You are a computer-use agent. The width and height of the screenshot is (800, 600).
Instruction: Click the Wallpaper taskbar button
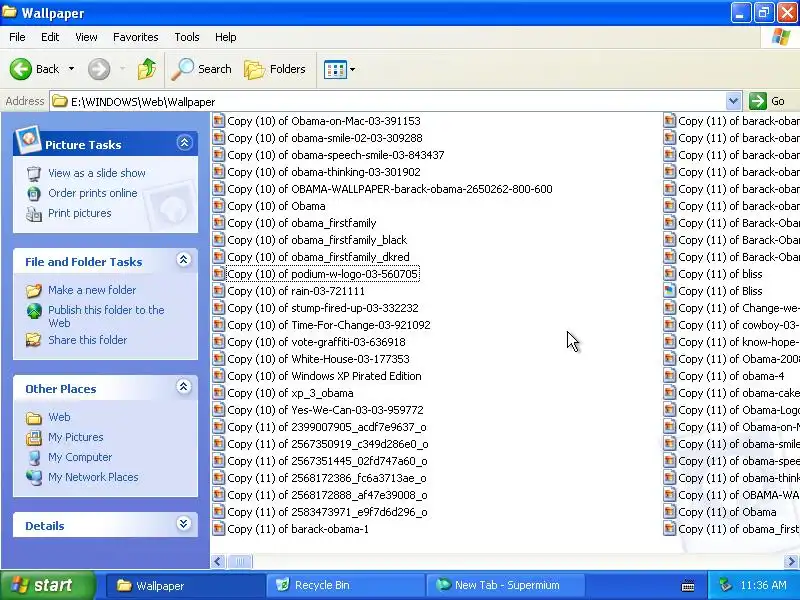point(186,586)
